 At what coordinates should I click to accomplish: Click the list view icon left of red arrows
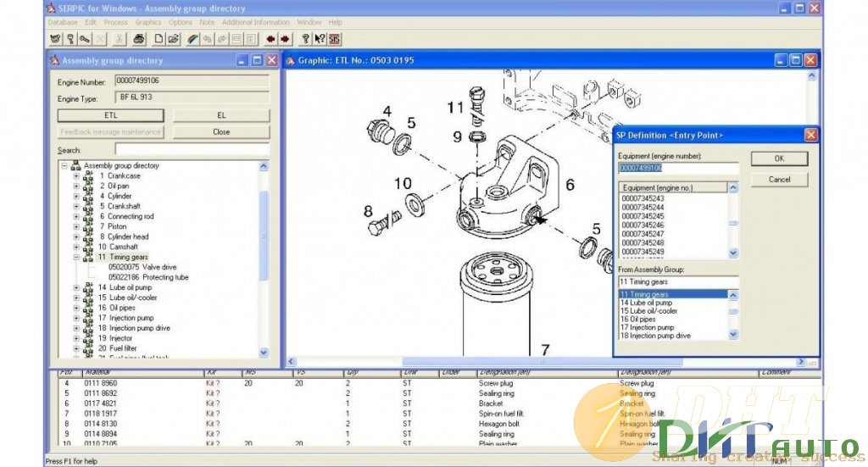[x=236, y=39]
